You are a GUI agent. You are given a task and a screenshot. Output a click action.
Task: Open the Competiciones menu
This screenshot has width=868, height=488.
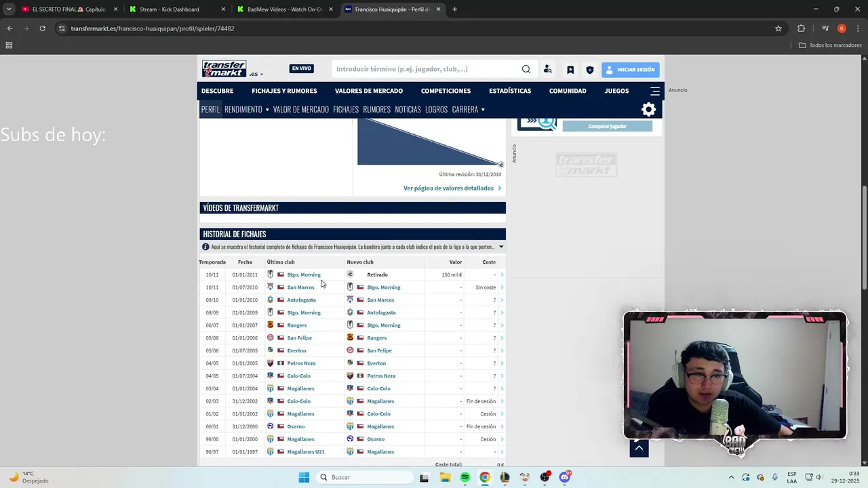point(446,91)
